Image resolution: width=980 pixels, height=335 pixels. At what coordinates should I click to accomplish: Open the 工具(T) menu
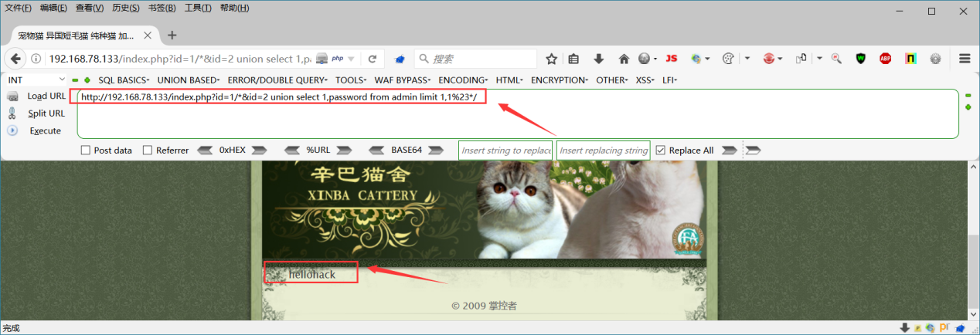point(198,8)
